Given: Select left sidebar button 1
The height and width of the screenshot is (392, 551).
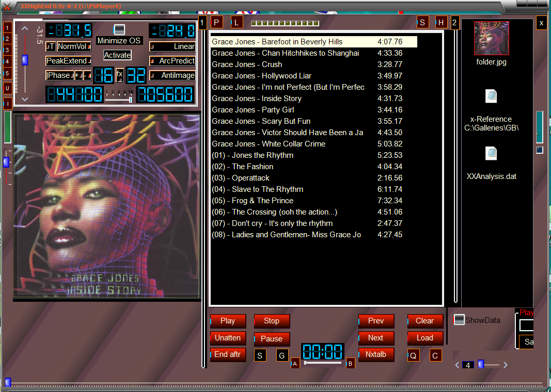Looking at the screenshot, I should [x=7, y=27].
